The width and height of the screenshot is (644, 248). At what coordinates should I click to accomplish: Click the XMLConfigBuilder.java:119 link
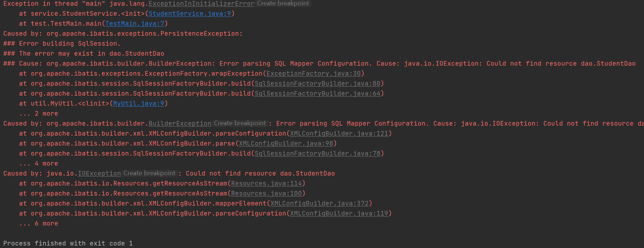coord(339,213)
